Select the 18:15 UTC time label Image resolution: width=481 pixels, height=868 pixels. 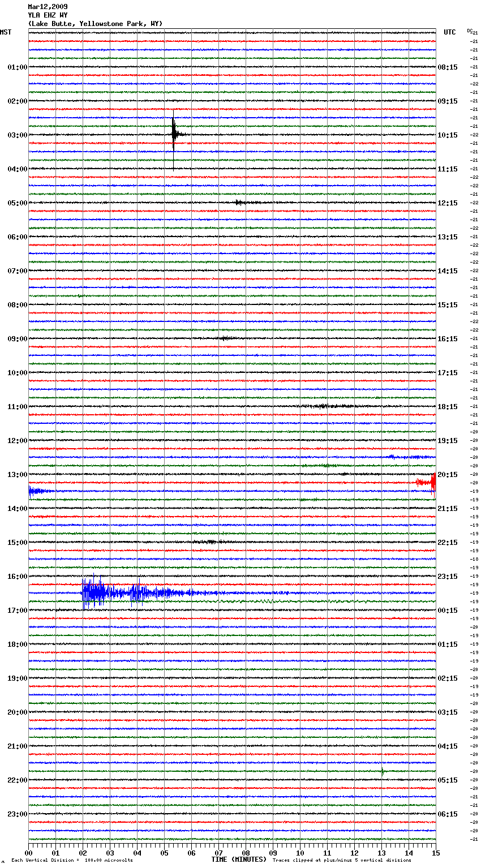pos(448,407)
